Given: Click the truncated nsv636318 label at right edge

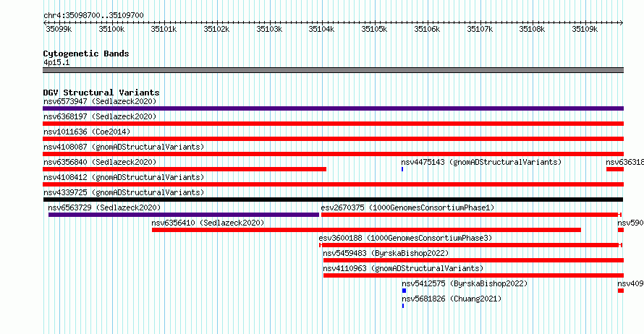Looking at the screenshot, I should pyautogui.click(x=624, y=162).
